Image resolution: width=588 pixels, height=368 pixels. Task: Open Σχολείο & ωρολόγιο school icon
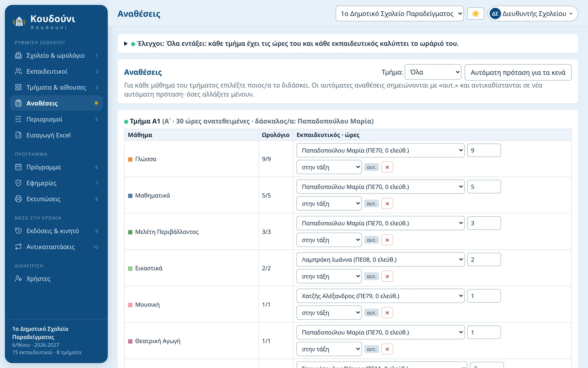click(x=18, y=56)
